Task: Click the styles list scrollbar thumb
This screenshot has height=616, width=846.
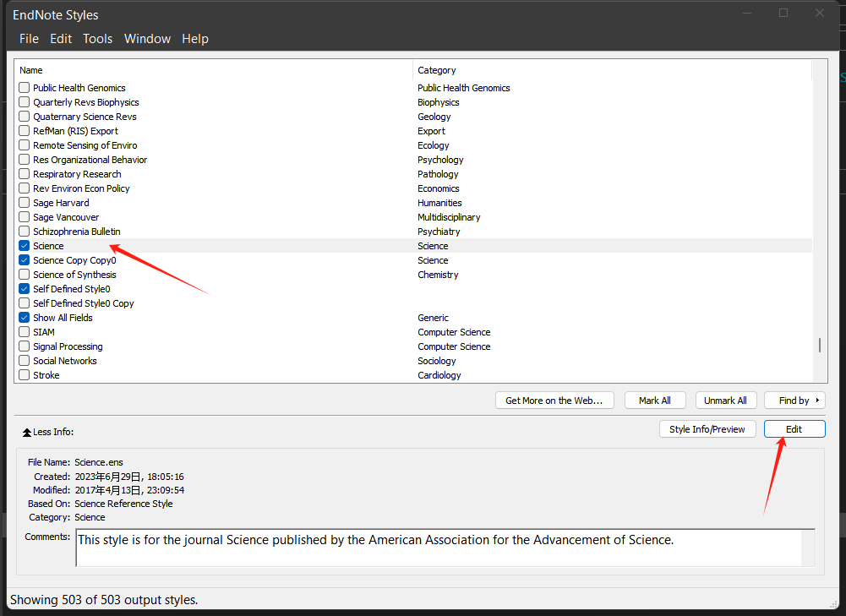Action: click(820, 346)
